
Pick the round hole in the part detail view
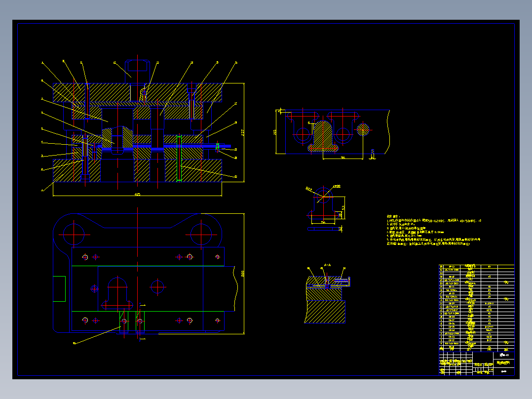point(323,196)
